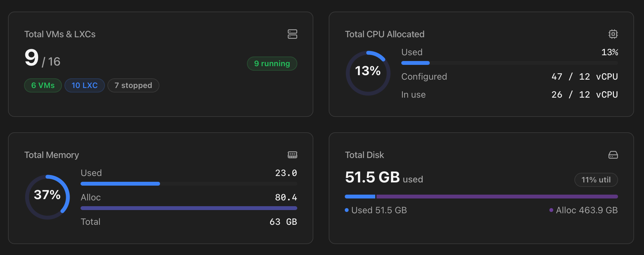Viewport: 644px width, 255px height.
Task: Click the memory Used progress bar
Action: [x=189, y=184]
